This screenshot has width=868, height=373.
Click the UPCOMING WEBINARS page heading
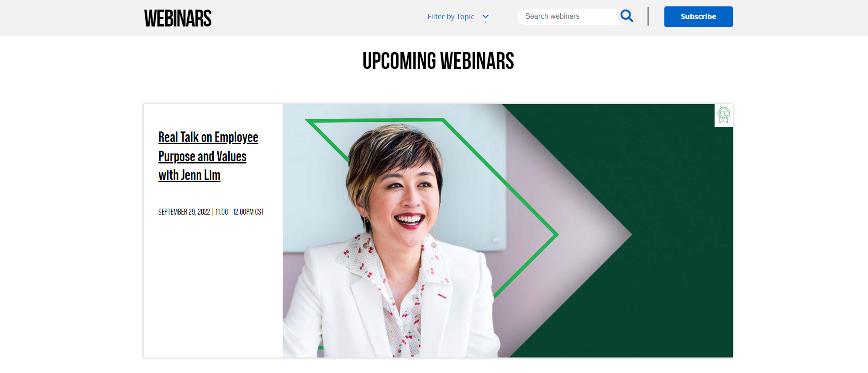point(438,61)
